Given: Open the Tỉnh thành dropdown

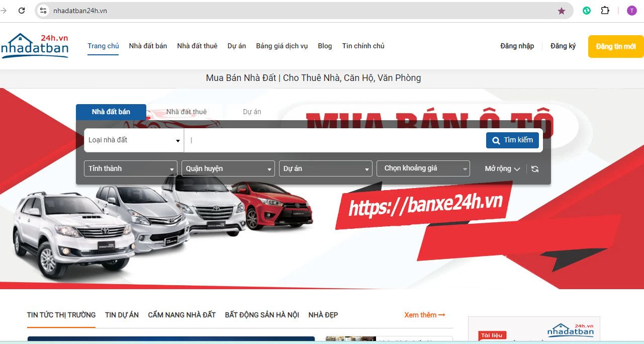Looking at the screenshot, I should 131,168.
